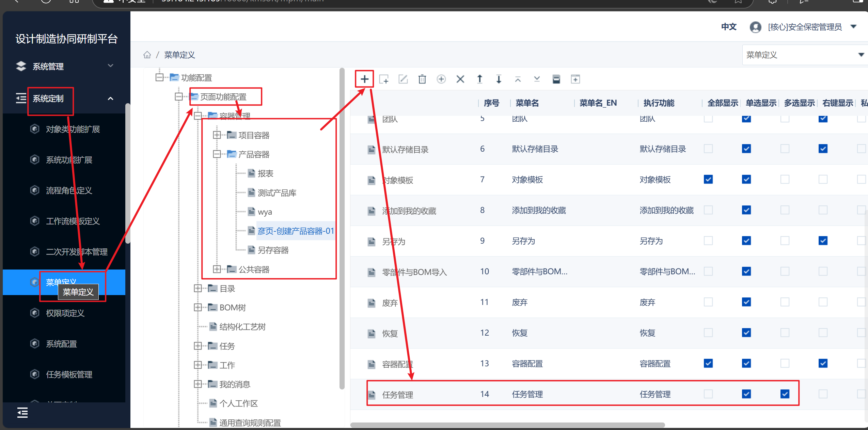
Task: Click the hexagon icon beside 对象类功能扩展
Action: click(x=34, y=129)
